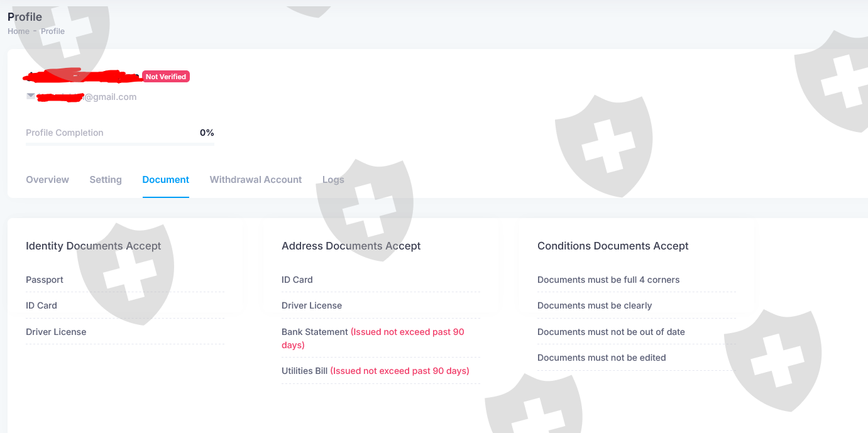Select Driver License under Identity Documents Accept

tap(56, 332)
